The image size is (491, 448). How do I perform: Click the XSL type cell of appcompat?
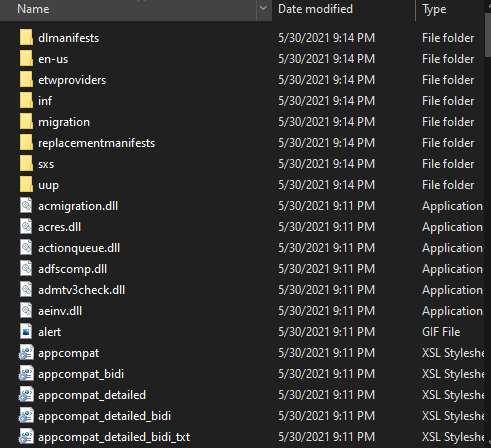(453, 353)
